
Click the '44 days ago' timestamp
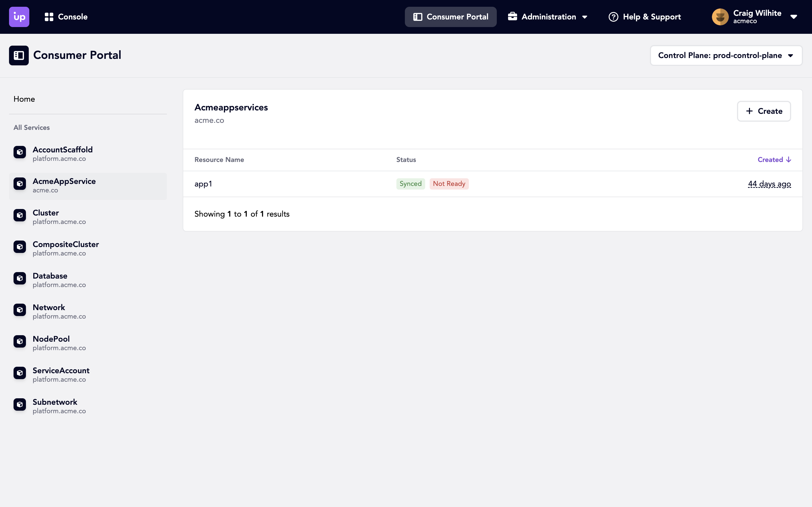coord(769,184)
